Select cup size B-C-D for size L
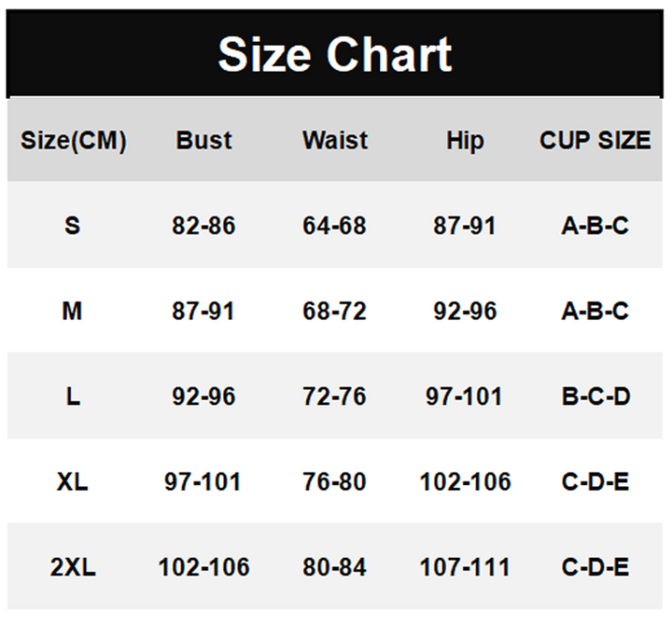 pyautogui.click(x=595, y=396)
